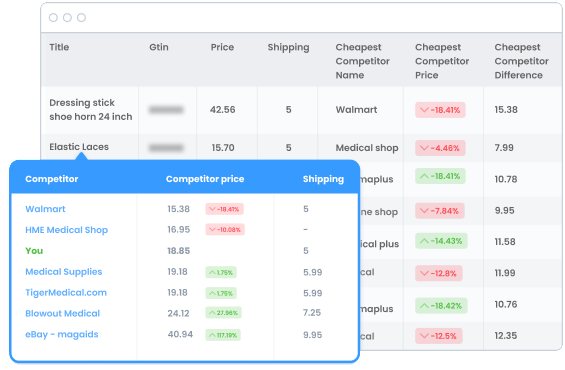Click the -12.8% red badge
The width and height of the screenshot is (565, 370).
coord(439,273)
